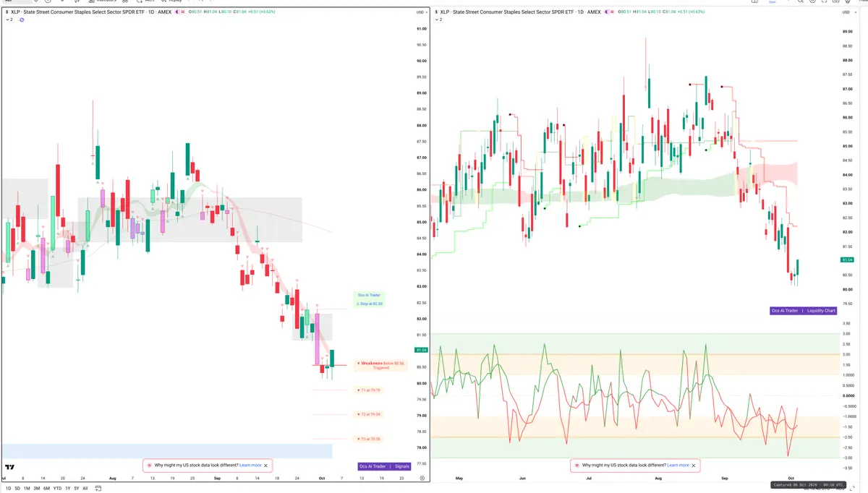Open chart settings gear in the left chart corner
This screenshot has height=493, width=868.
coord(422,479)
